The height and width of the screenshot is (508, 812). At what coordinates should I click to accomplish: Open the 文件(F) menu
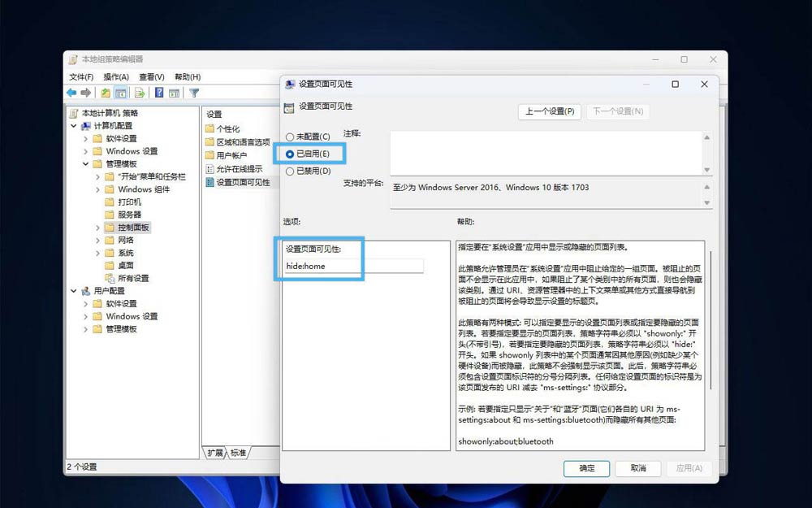81,76
